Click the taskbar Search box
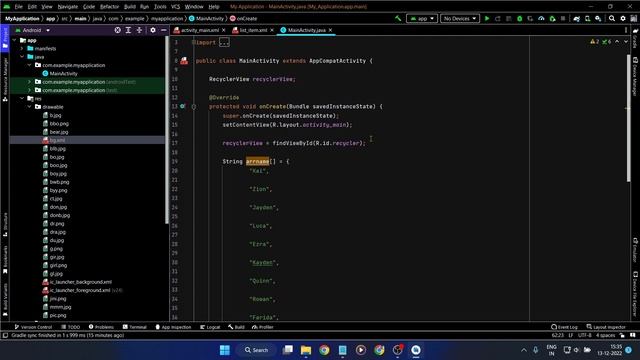The image size is (640, 360). [x=257, y=350]
